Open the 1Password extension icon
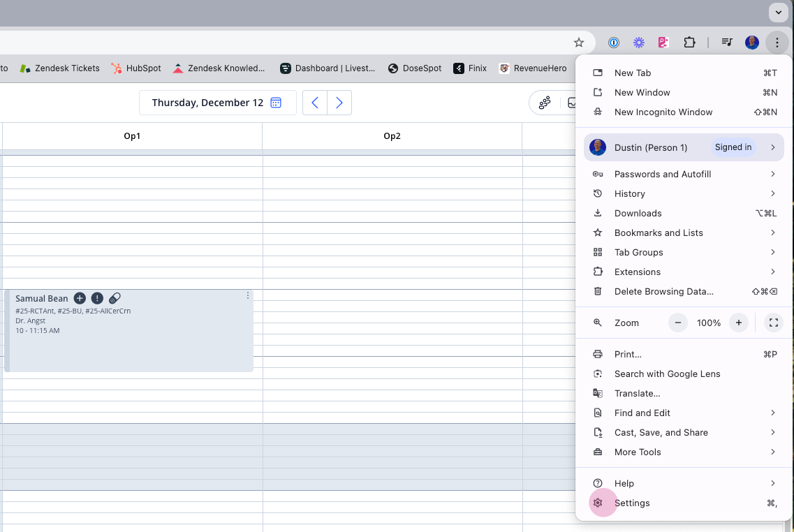 pos(614,43)
